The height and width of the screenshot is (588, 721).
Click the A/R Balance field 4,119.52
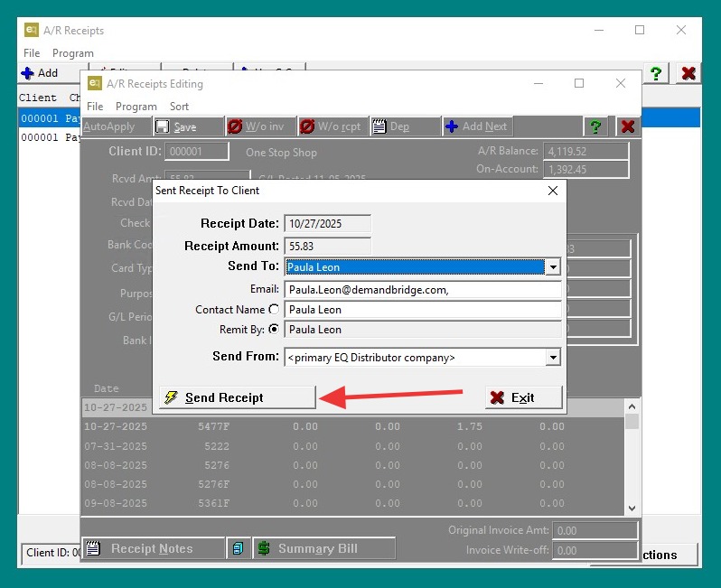coord(585,151)
